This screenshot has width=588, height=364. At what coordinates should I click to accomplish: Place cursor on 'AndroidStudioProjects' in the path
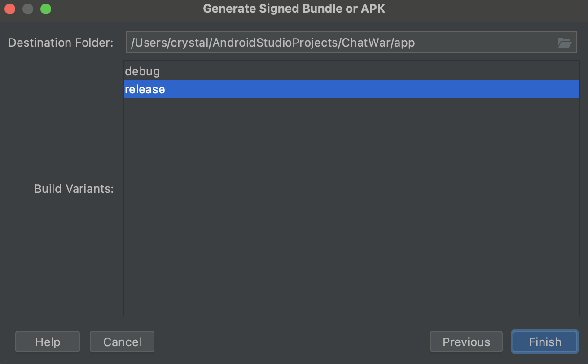[275, 43]
